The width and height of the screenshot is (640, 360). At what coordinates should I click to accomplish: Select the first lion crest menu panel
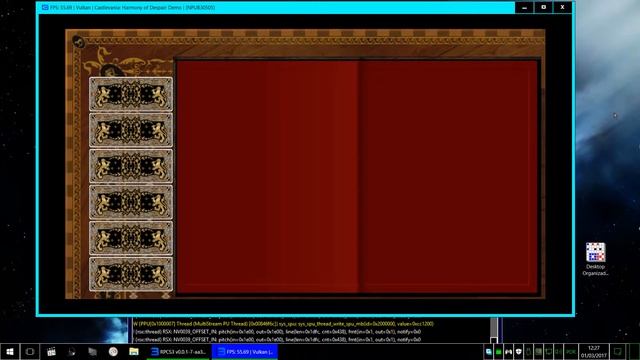[131, 94]
